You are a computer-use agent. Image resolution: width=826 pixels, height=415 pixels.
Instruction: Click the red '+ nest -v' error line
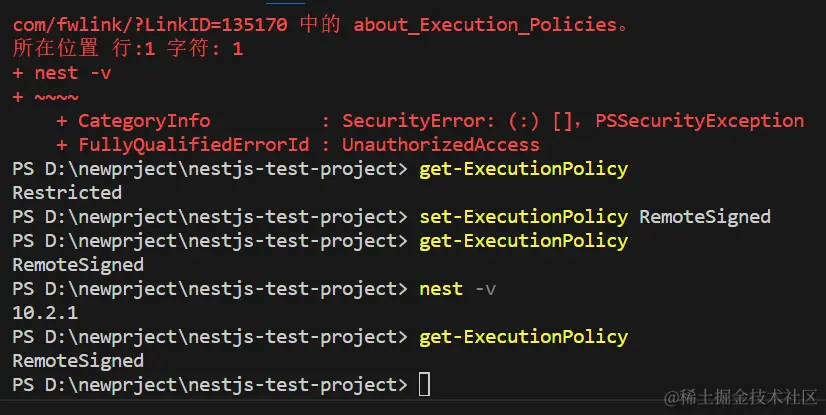point(62,73)
